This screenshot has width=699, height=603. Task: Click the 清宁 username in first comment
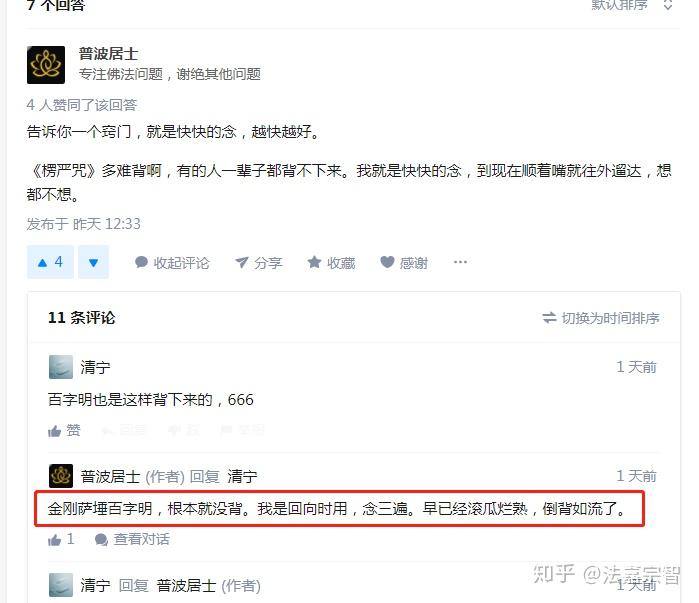coord(95,368)
